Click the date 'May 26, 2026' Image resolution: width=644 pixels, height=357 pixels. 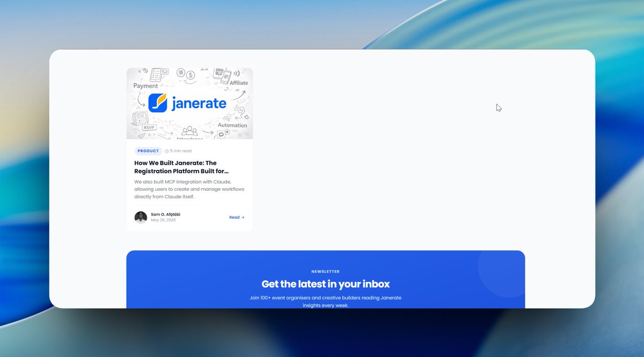(163, 220)
